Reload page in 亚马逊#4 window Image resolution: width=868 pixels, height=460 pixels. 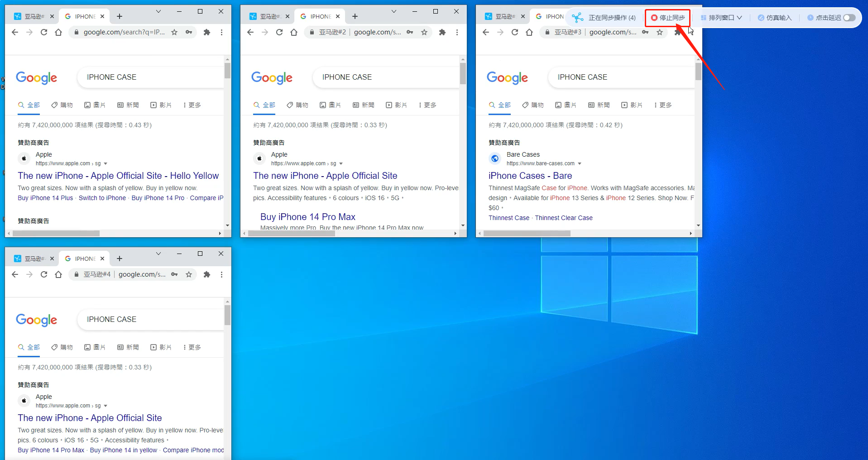point(44,274)
